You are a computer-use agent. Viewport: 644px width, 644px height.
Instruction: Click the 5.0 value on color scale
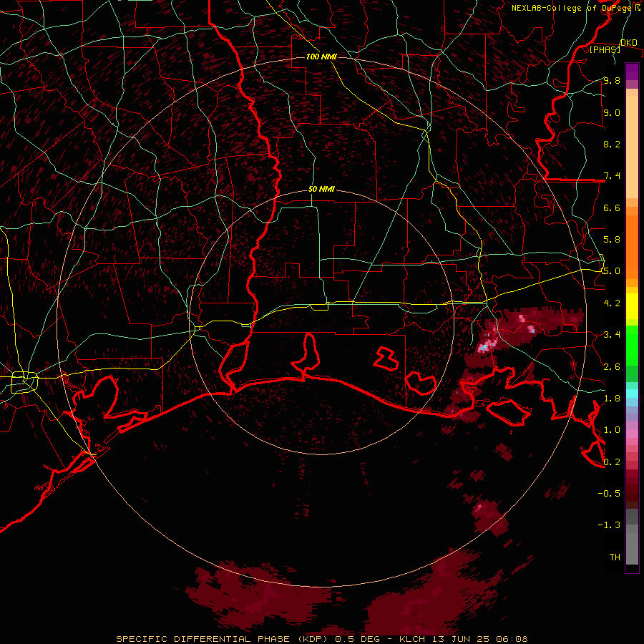[x=612, y=271]
